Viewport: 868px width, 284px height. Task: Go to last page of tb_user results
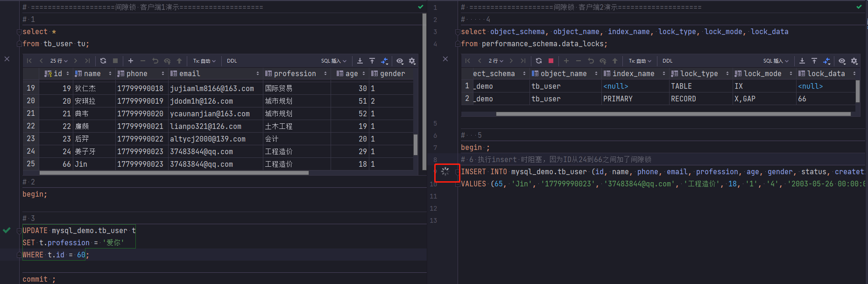[x=87, y=61]
